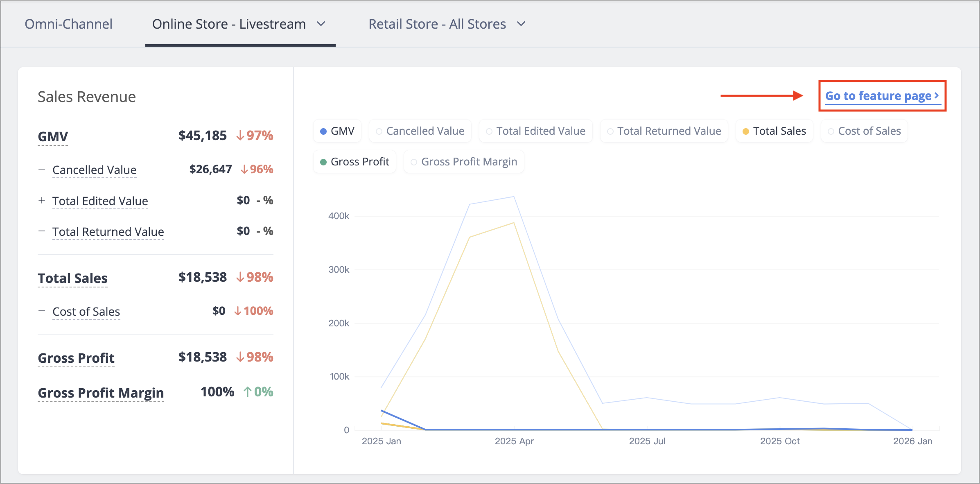Open the Retail Store - All Stores tab

(437, 24)
